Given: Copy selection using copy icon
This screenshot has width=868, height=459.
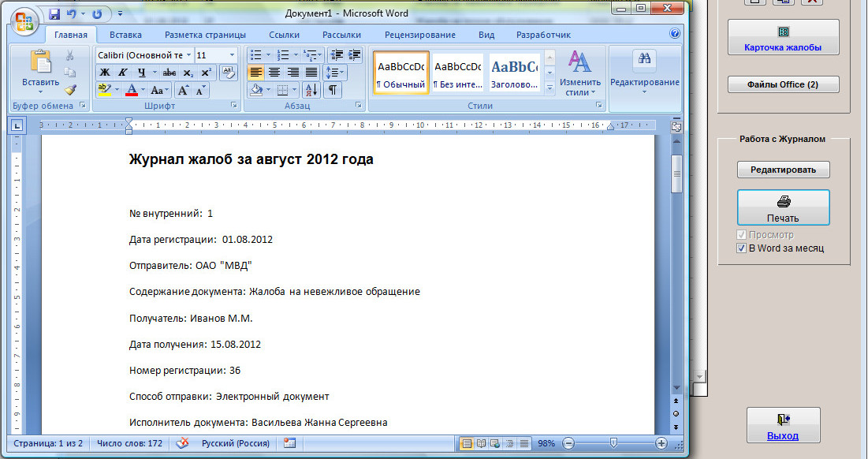Looking at the screenshot, I should point(69,73).
